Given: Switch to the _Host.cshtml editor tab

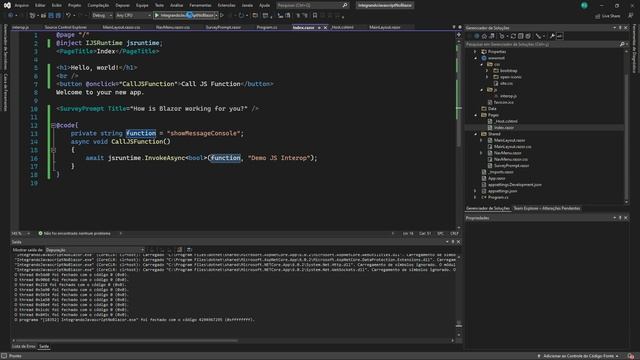Looking at the screenshot, I should coord(342,27).
